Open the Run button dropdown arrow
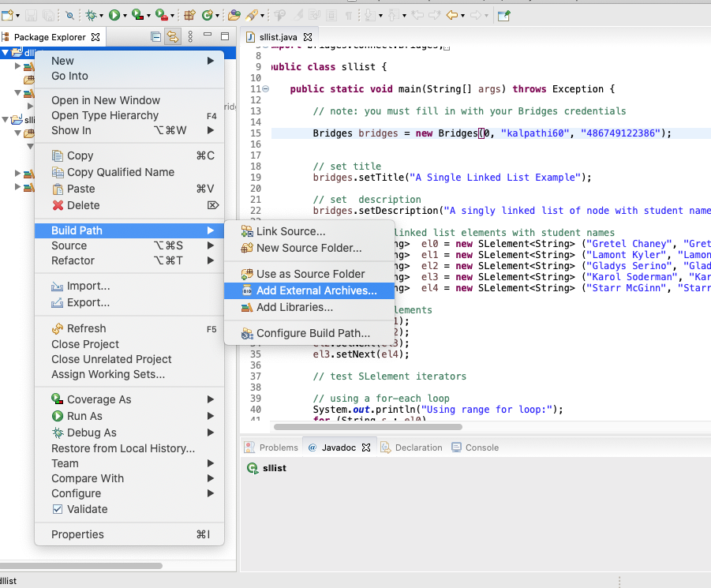The height and width of the screenshot is (588, 711). [x=125, y=16]
